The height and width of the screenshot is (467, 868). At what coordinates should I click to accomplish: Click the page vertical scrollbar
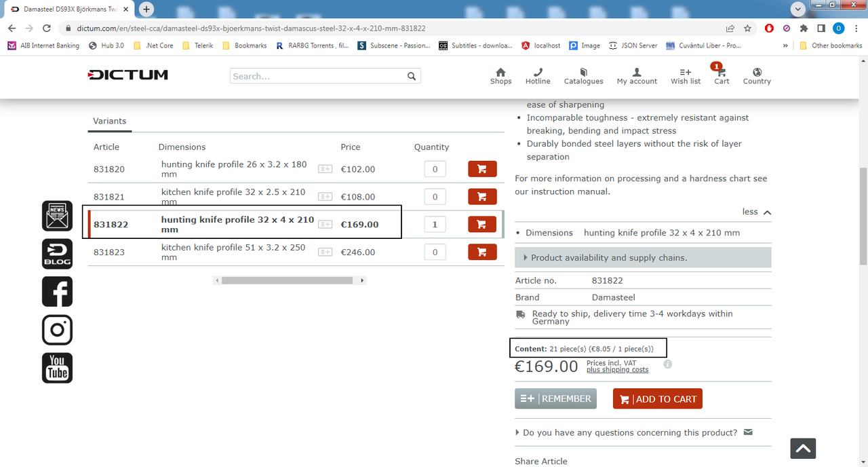[863, 217]
